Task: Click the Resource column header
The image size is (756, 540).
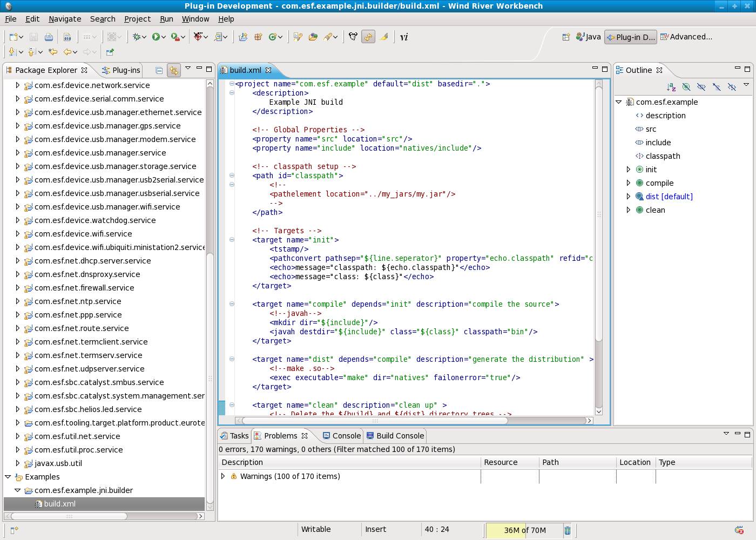Action: pyautogui.click(x=510, y=462)
